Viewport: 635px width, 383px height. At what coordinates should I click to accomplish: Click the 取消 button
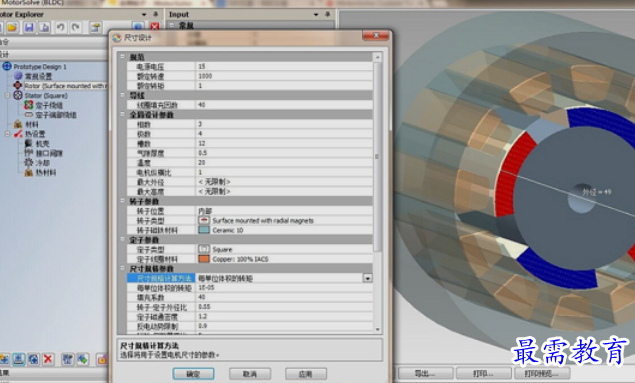pyautogui.click(x=249, y=374)
